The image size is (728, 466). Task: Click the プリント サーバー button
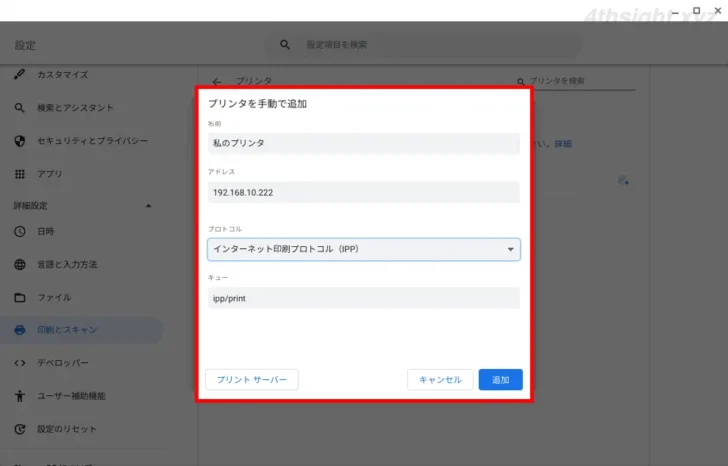(x=252, y=380)
